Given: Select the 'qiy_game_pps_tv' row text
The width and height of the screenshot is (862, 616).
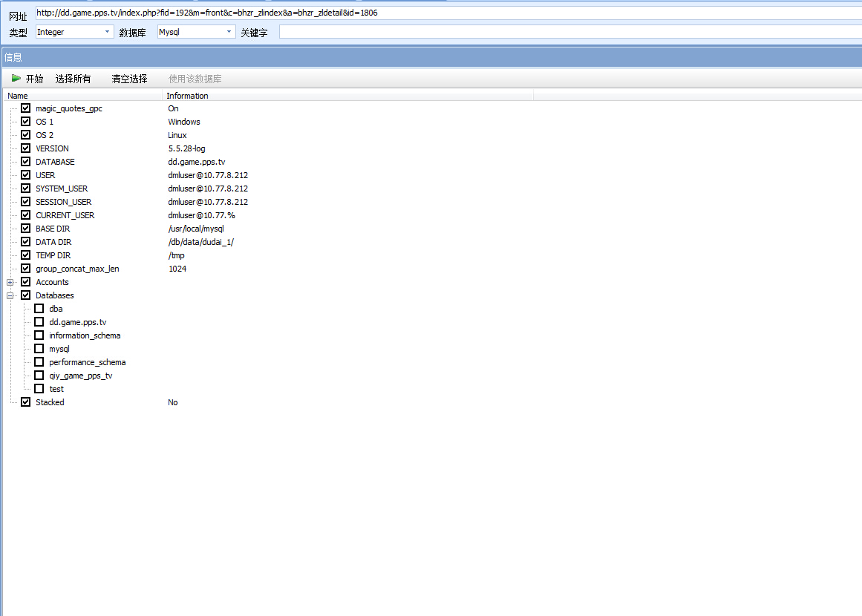Looking at the screenshot, I should coord(81,376).
